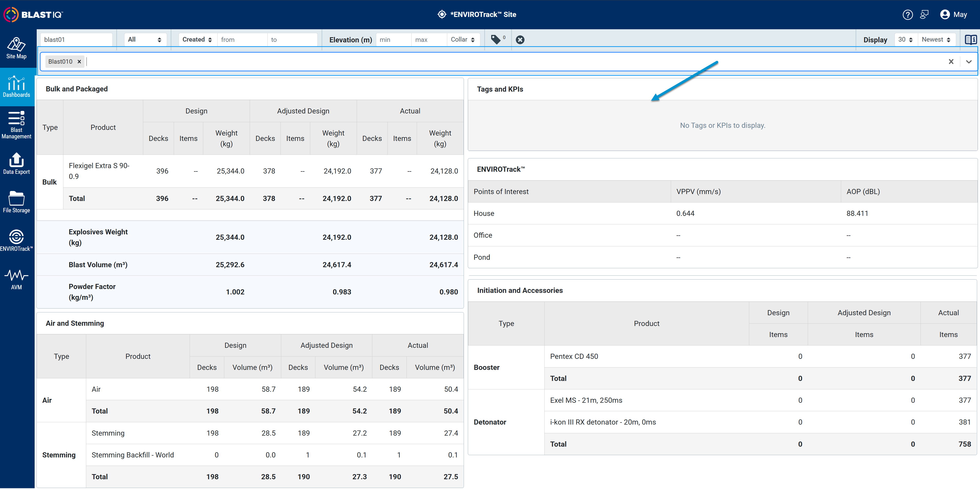980x489 pixels.
Task: Click the Powder Factor (kg/m³) label
Action: [x=92, y=292]
